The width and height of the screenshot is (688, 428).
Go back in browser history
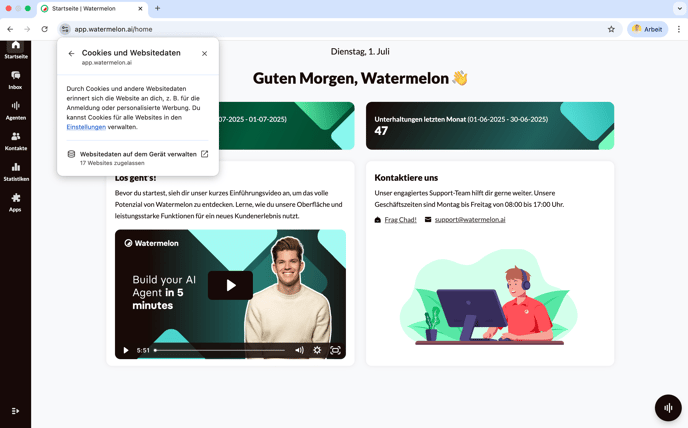[x=10, y=29]
